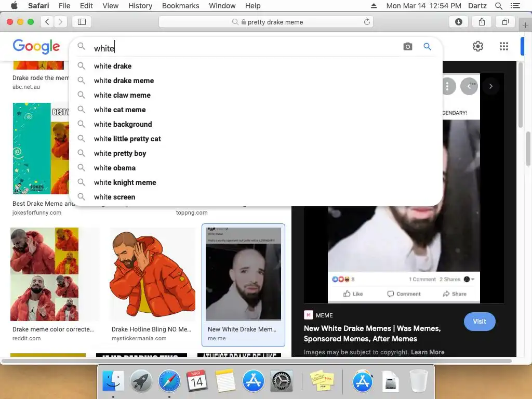Click the Visit button in preview panel

480,321
